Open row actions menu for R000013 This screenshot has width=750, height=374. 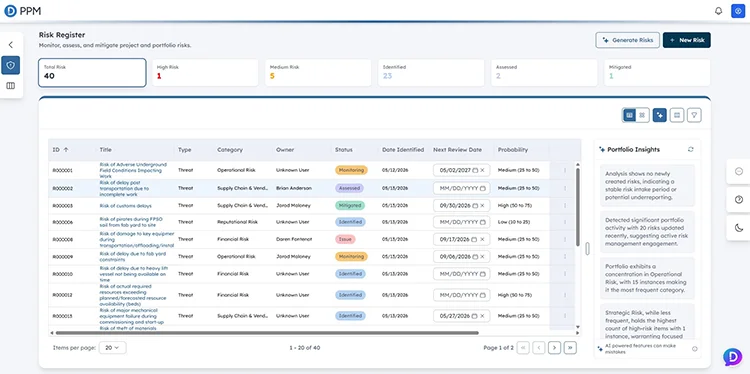click(x=565, y=316)
